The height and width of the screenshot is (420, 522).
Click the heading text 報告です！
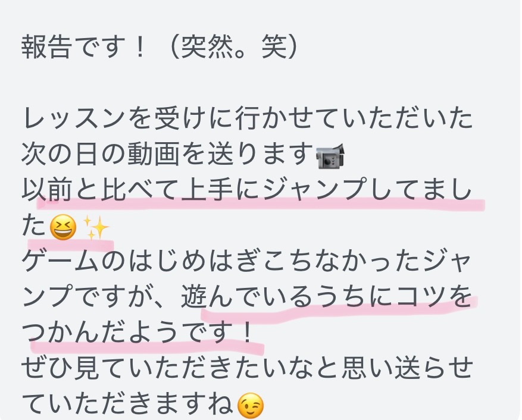[83, 47]
